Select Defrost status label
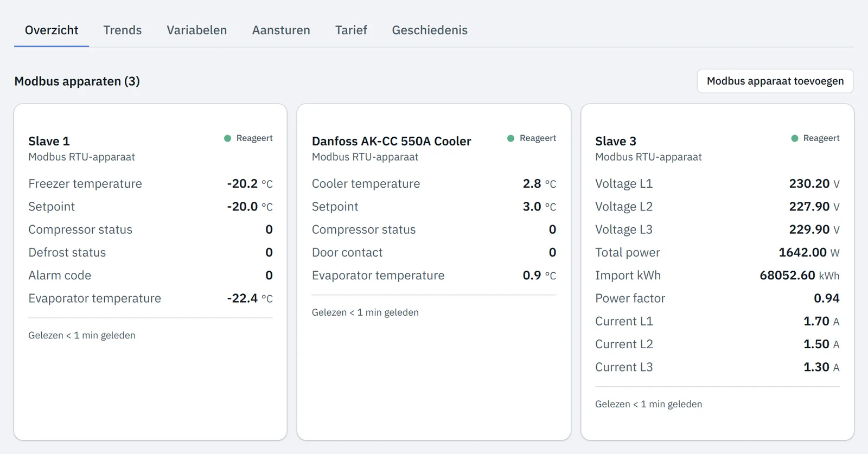 [67, 253]
